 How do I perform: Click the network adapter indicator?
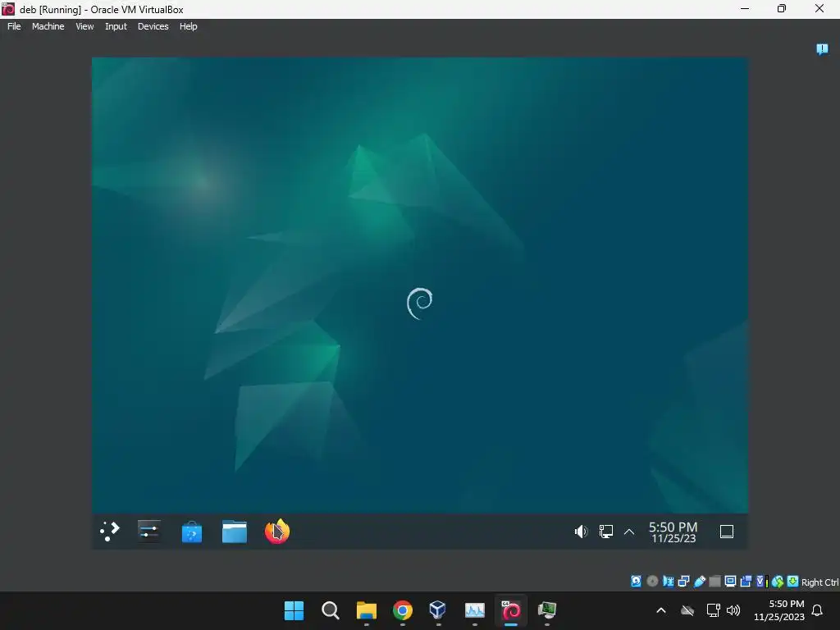tap(683, 582)
